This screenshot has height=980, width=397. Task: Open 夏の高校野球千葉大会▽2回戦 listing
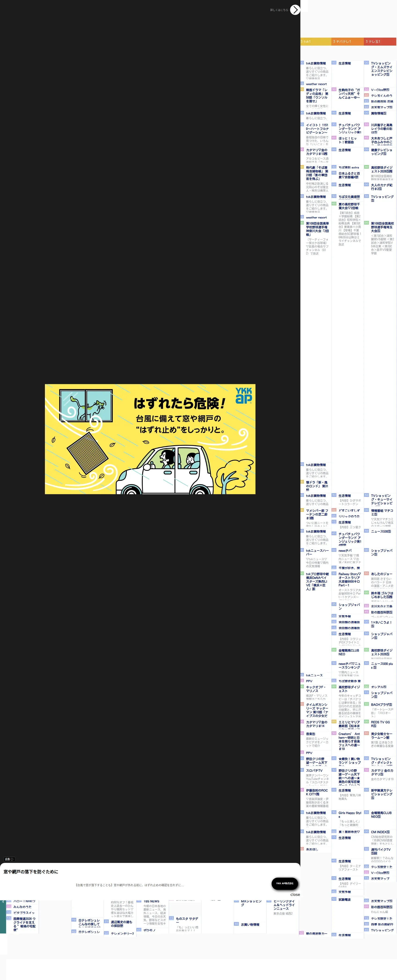pos(350,206)
